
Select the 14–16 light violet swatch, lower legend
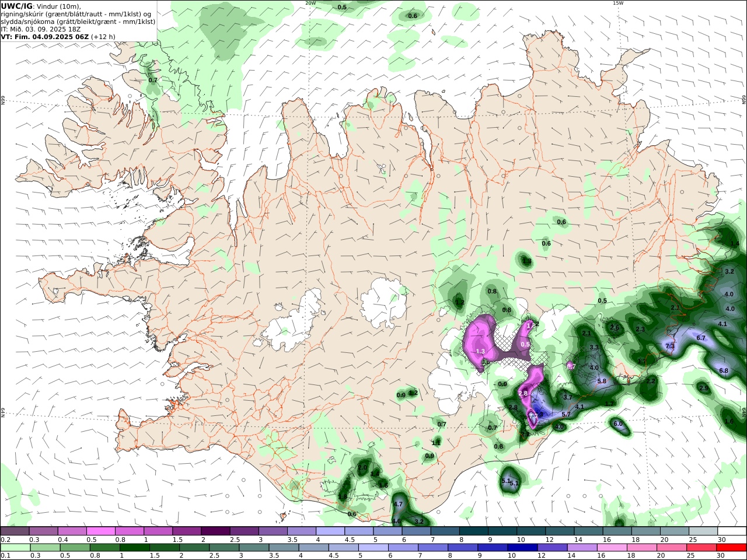pyautogui.click(x=582, y=547)
